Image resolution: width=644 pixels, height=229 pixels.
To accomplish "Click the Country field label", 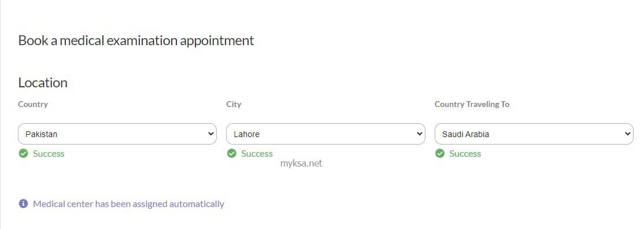I will pos(33,105).
